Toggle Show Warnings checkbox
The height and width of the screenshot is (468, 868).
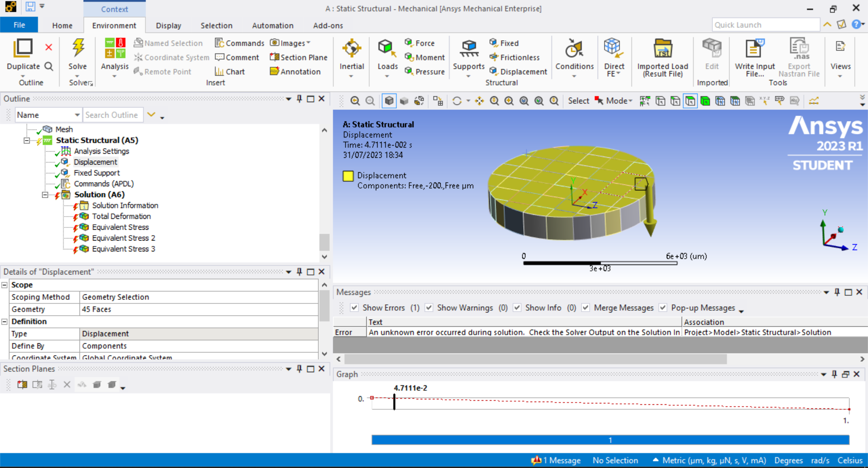(429, 307)
